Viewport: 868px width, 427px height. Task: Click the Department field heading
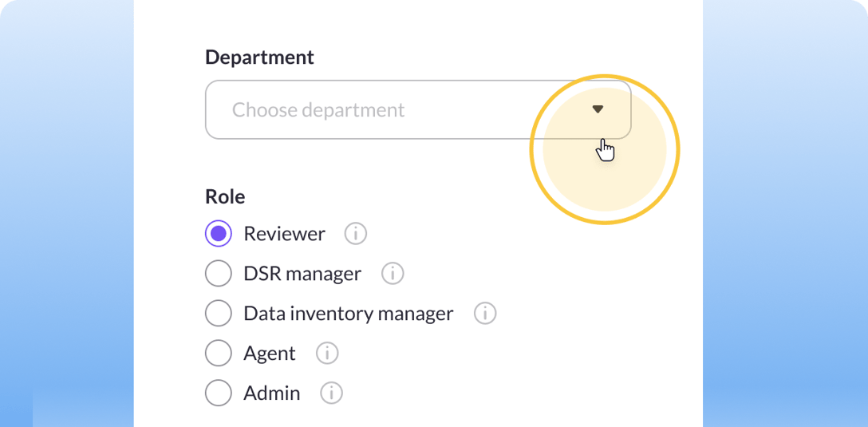[259, 57]
